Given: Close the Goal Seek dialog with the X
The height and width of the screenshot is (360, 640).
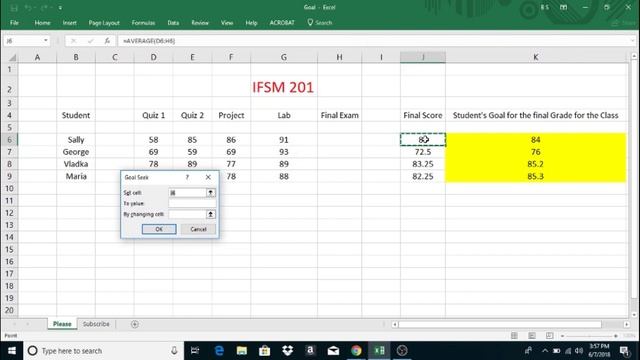Looking at the screenshot, I should (x=208, y=177).
